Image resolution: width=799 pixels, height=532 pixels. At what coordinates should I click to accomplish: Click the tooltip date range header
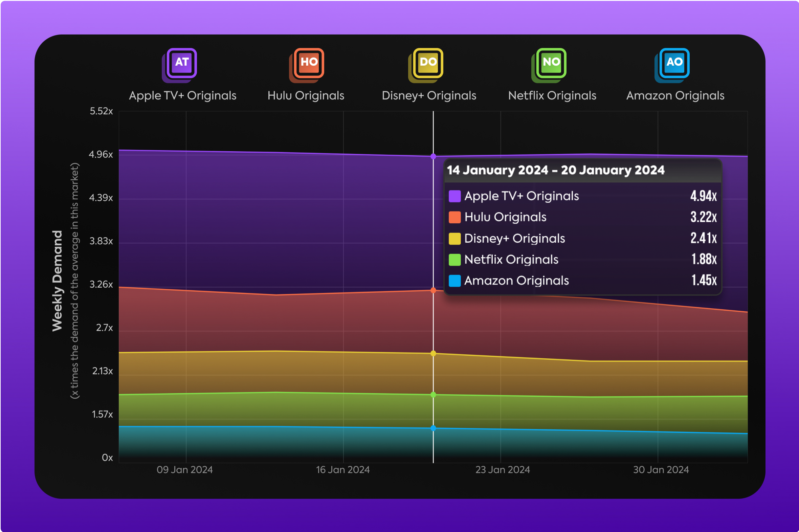555,170
